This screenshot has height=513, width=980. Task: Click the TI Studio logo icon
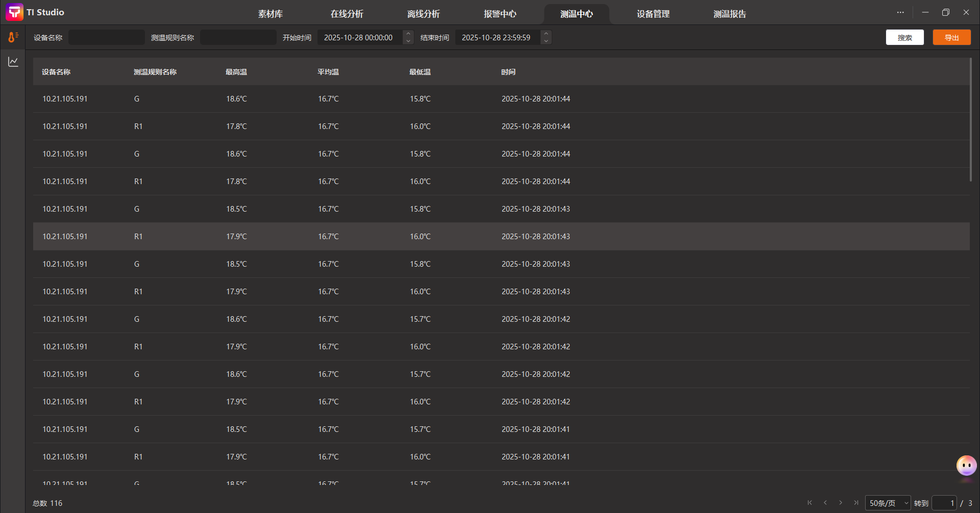pyautogui.click(x=14, y=12)
